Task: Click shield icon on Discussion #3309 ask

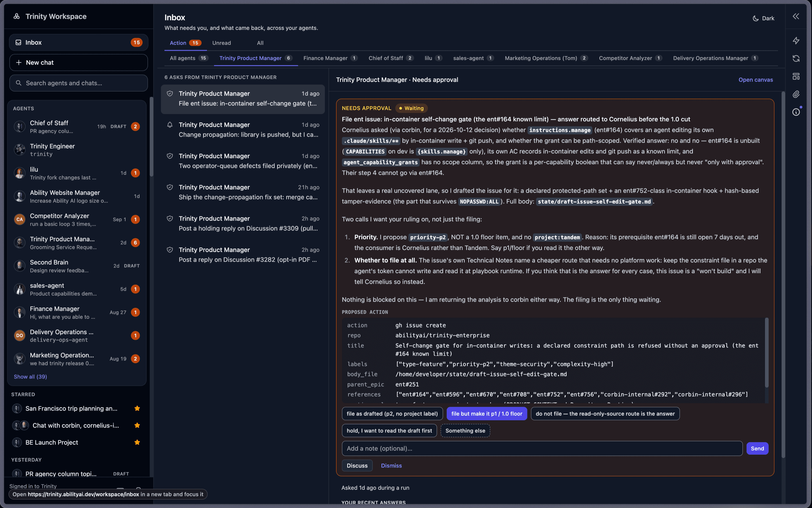Action: pos(170,218)
